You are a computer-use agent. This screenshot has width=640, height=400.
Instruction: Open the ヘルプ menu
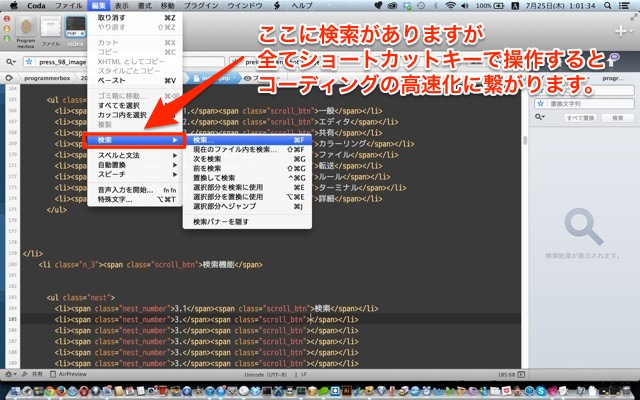[x=302, y=6]
